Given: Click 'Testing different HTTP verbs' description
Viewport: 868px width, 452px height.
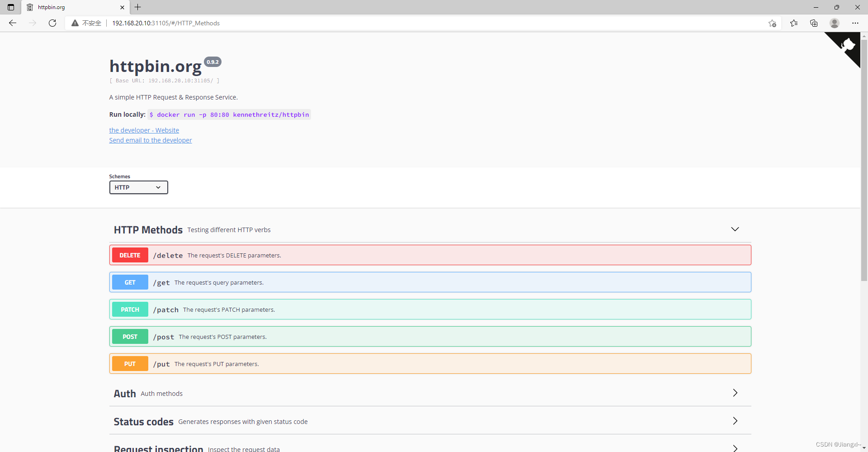Looking at the screenshot, I should pyautogui.click(x=229, y=230).
